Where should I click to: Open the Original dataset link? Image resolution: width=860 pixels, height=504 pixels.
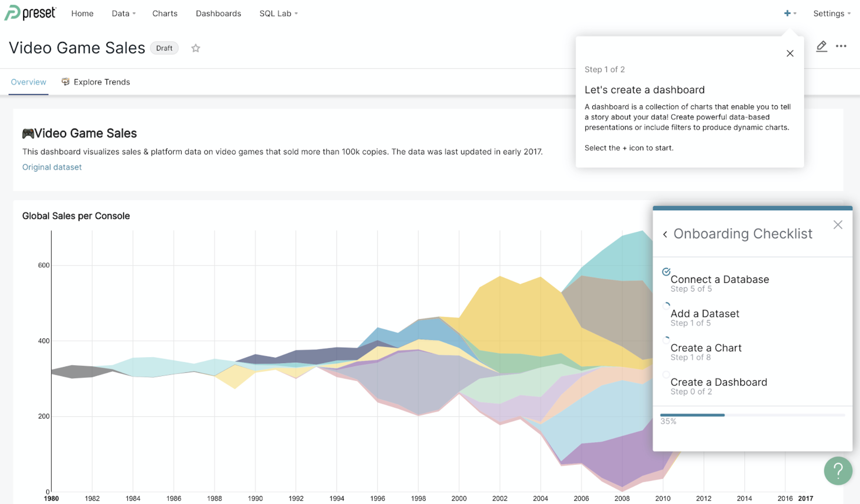pos(52,167)
